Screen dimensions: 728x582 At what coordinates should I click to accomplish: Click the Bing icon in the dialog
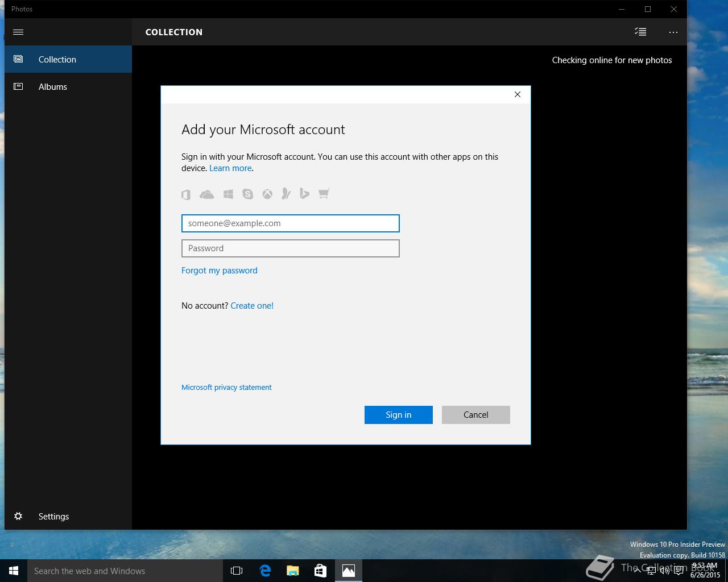[x=305, y=194]
